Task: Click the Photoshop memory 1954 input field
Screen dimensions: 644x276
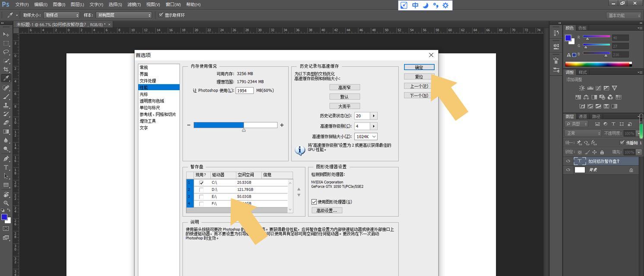Action: [244, 91]
